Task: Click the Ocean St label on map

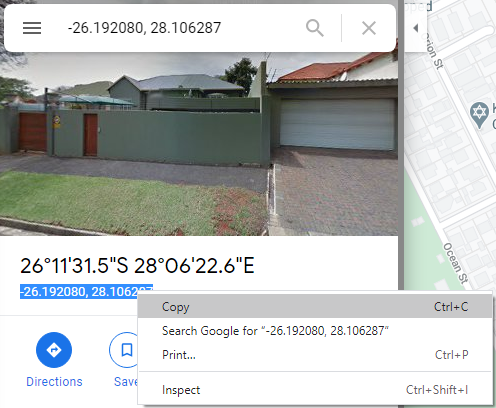Action: [455, 263]
